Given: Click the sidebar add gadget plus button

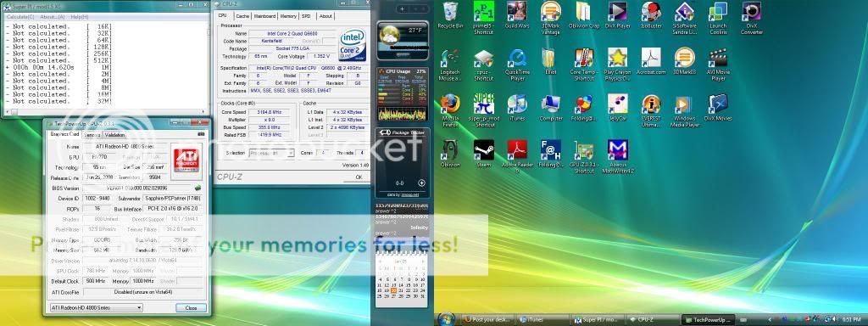Looking at the screenshot, I should click(x=402, y=8).
